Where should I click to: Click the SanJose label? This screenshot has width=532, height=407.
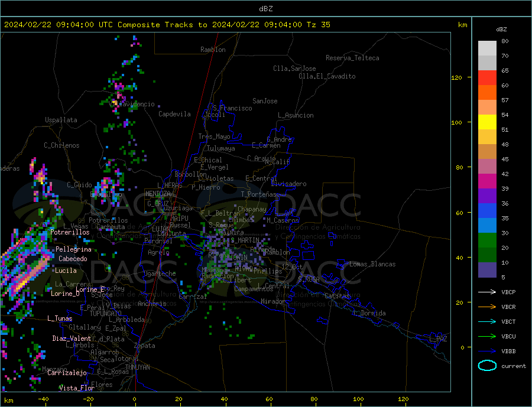[265, 101]
